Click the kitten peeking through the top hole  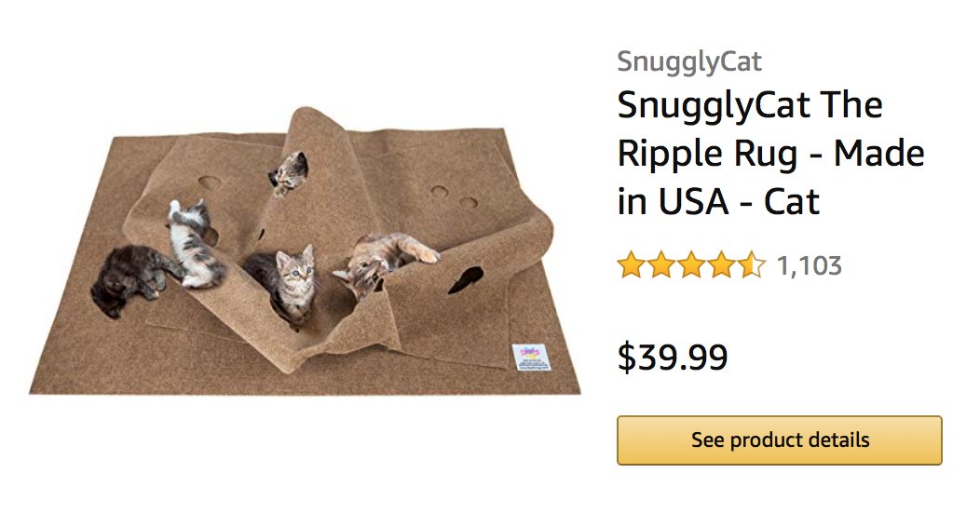click(289, 173)
